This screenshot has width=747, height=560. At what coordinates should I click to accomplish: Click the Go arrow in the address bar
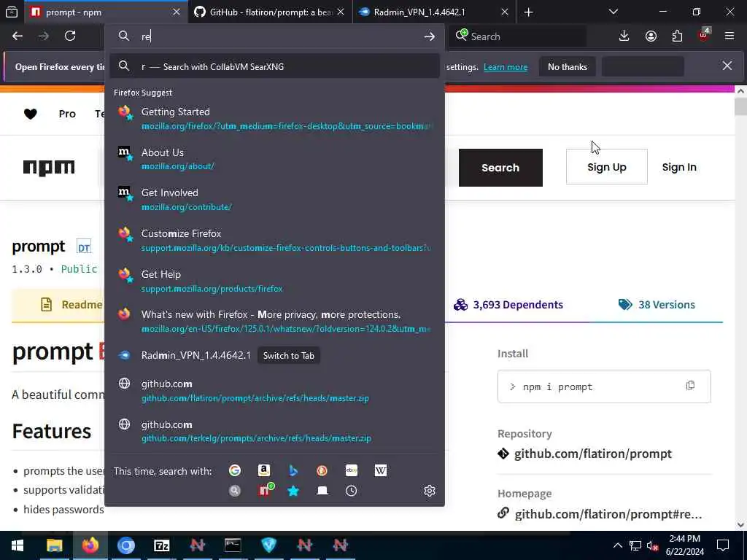[x=429, y=36]
